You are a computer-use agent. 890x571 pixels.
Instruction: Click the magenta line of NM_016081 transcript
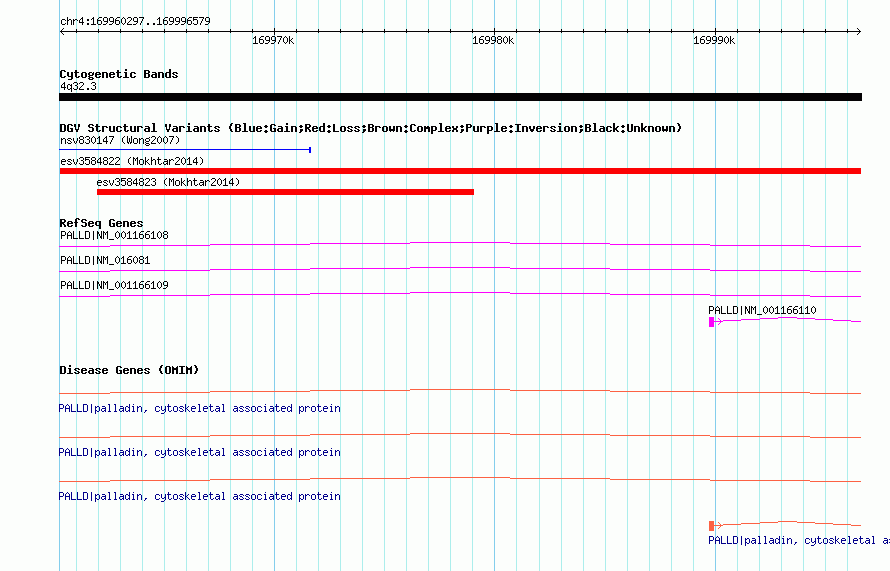pyautogui.click(x=460, y=269)
